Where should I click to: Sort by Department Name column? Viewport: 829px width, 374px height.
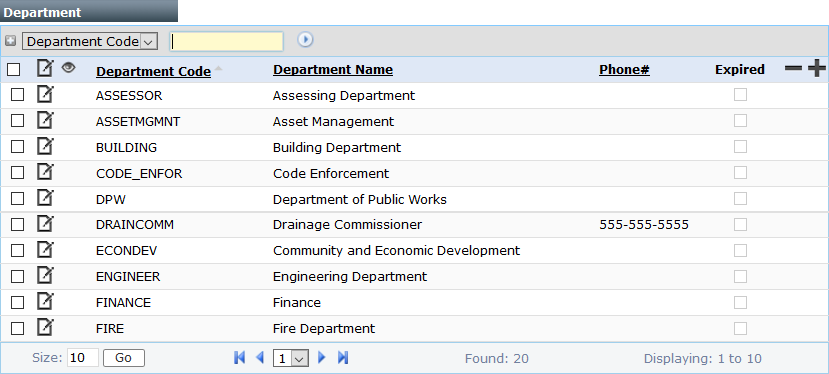(x=333, y=70)
